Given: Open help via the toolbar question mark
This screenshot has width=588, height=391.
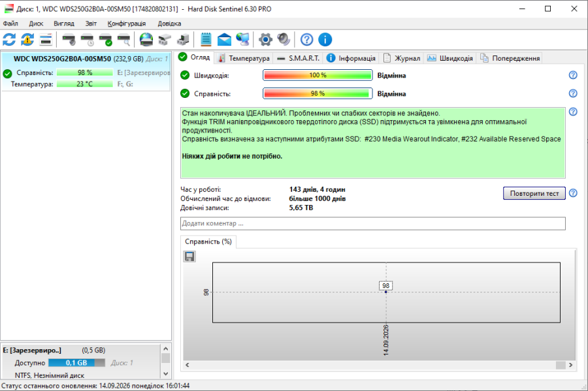Looking at the screenshot, I should (x=307, y=39).
